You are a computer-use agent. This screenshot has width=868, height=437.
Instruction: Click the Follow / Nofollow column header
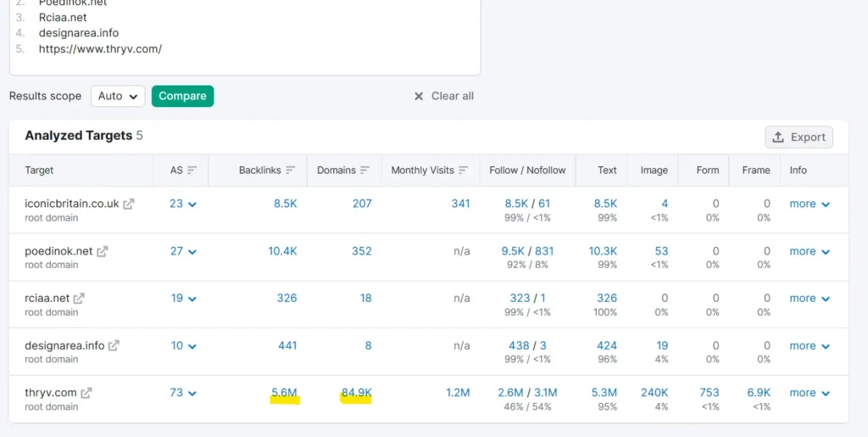click(527, 171)
